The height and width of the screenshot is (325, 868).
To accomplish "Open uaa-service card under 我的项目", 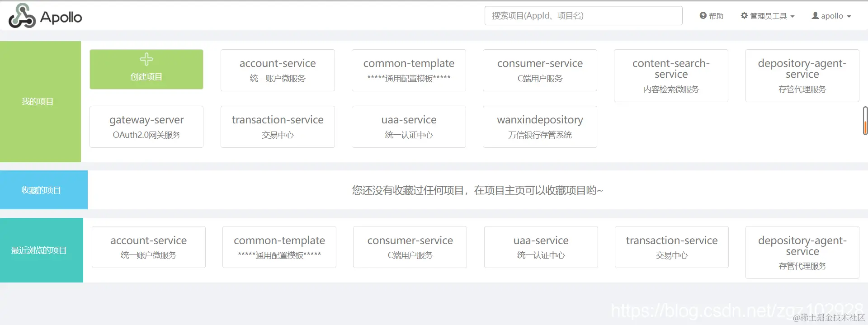I will point(409,127).
